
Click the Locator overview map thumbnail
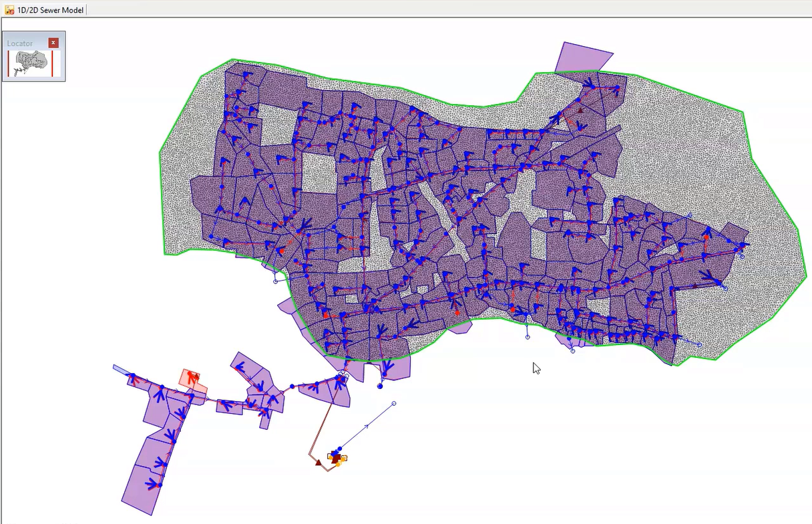coord(33,63)
